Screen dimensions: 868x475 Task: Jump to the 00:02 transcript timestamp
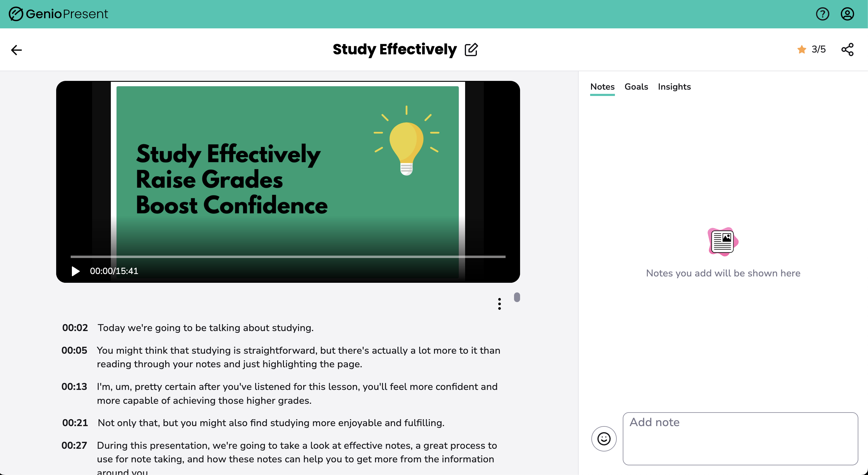click(x=75, y=327)
